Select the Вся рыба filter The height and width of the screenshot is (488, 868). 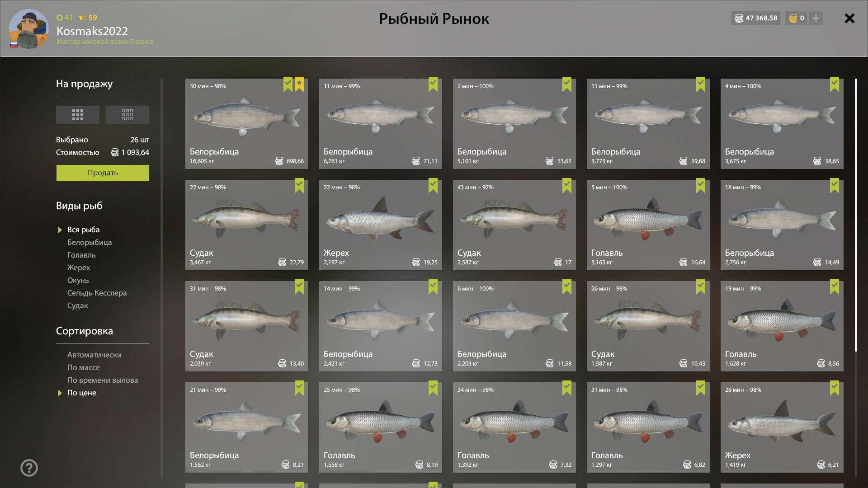(x=83, y=230)
